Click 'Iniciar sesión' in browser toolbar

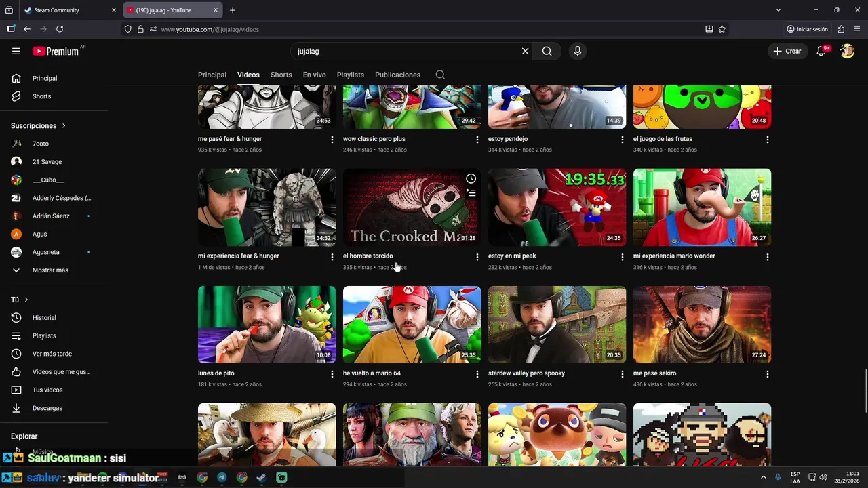(807, 29)
